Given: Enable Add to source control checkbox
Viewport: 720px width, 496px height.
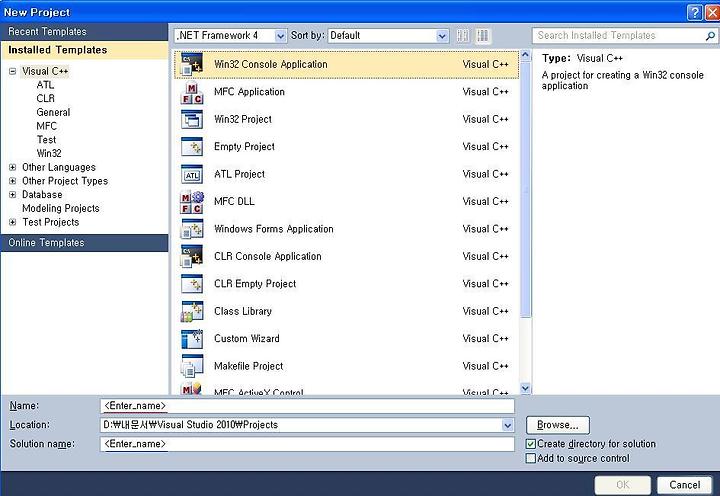Looking at the screenshot, I should [x=530, y=458].
